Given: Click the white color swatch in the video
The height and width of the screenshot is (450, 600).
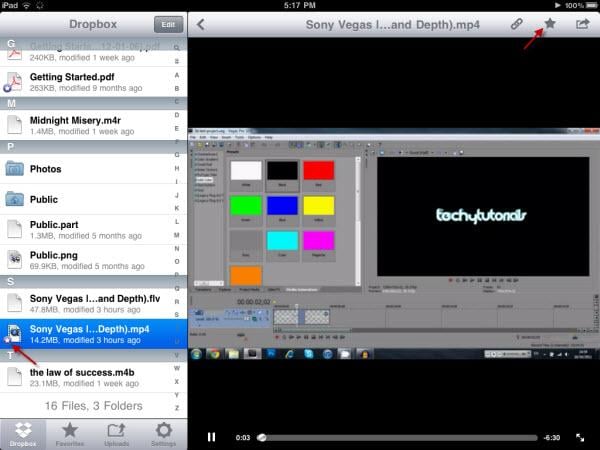Looking at the screenshot, I should (246, 171).
